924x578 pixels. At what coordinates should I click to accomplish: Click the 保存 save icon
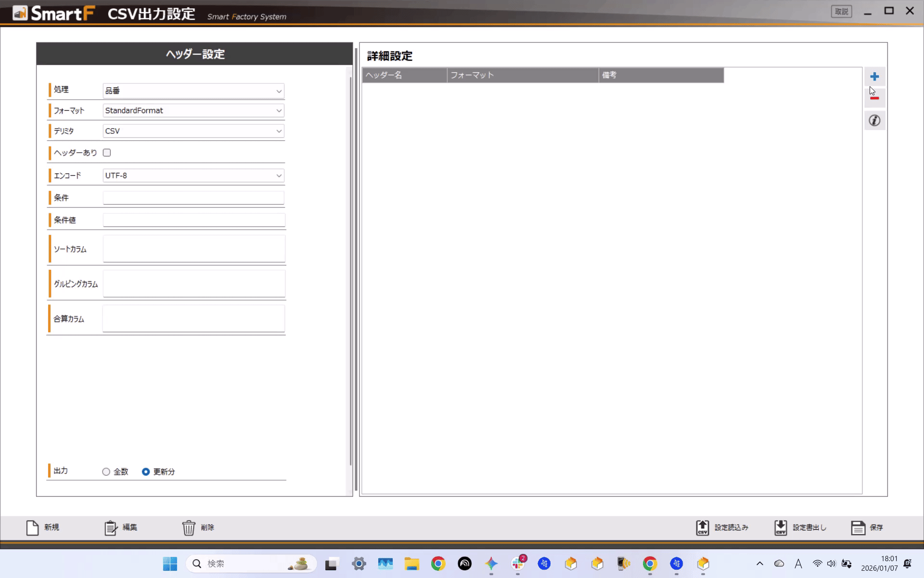click(858, 527)
